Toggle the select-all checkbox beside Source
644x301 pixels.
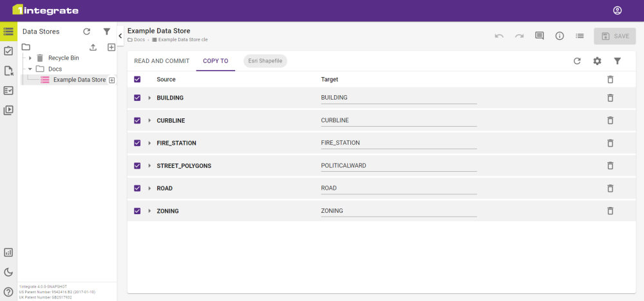click(137, 79)
